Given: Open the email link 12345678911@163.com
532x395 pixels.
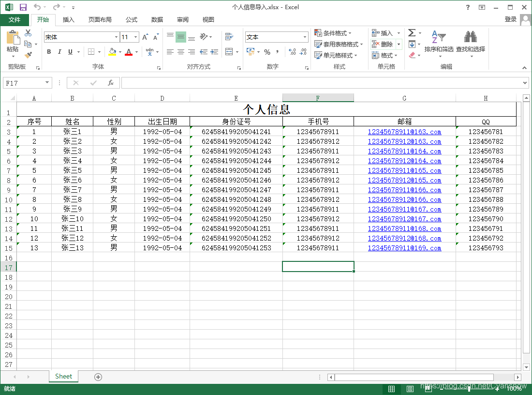Looking at the screenshot, I should coord(404,132).
